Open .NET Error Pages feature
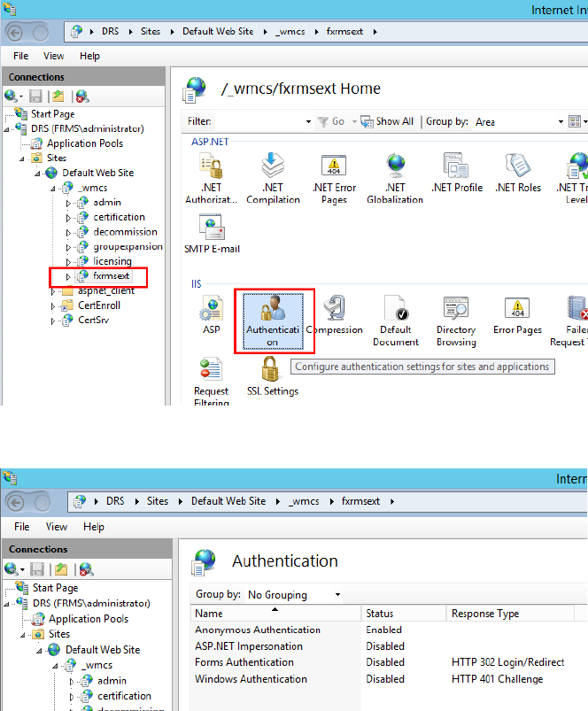Screen dimensions: 588x711 [334, 179]
